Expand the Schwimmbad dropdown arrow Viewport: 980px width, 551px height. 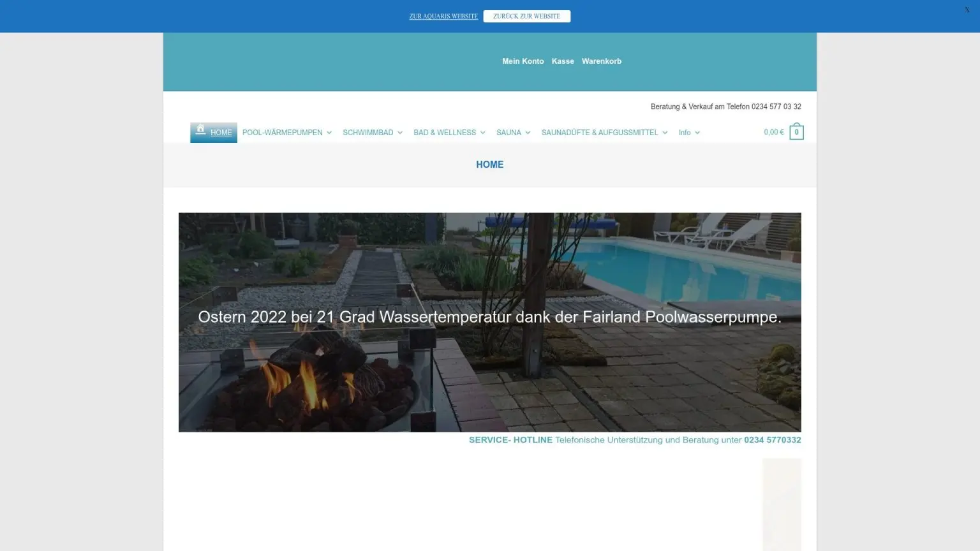point(400,133)
